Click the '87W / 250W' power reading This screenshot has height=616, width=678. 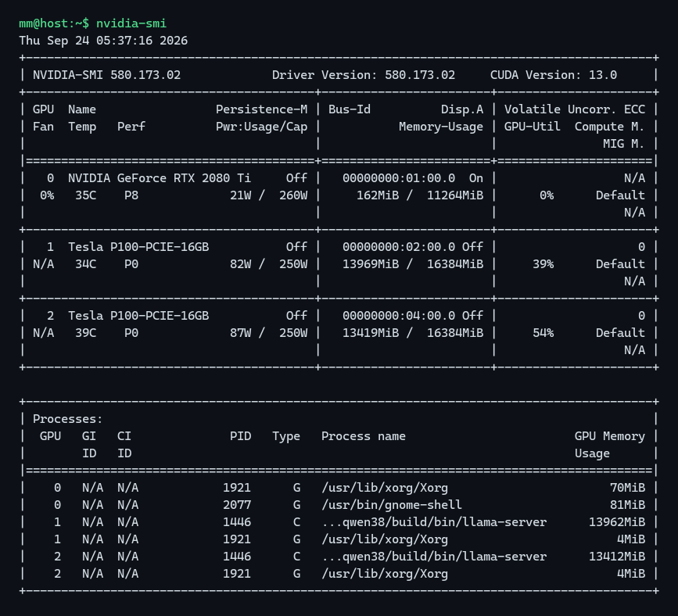click(268, 333)
